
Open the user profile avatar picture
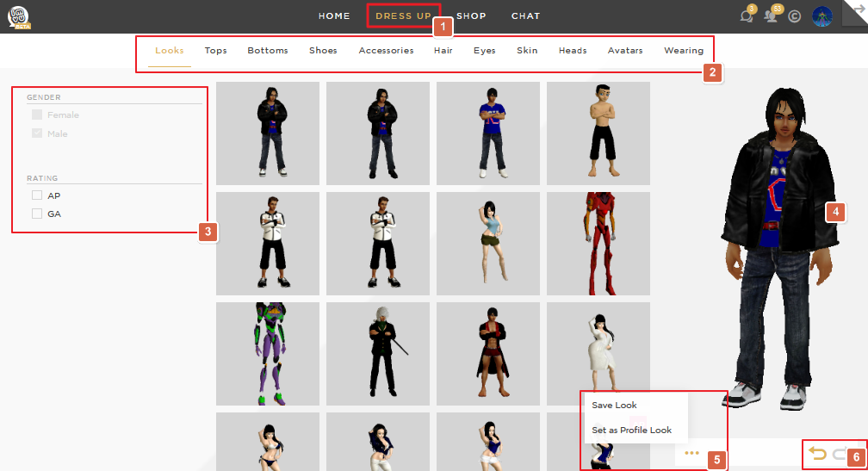point(822,16)
